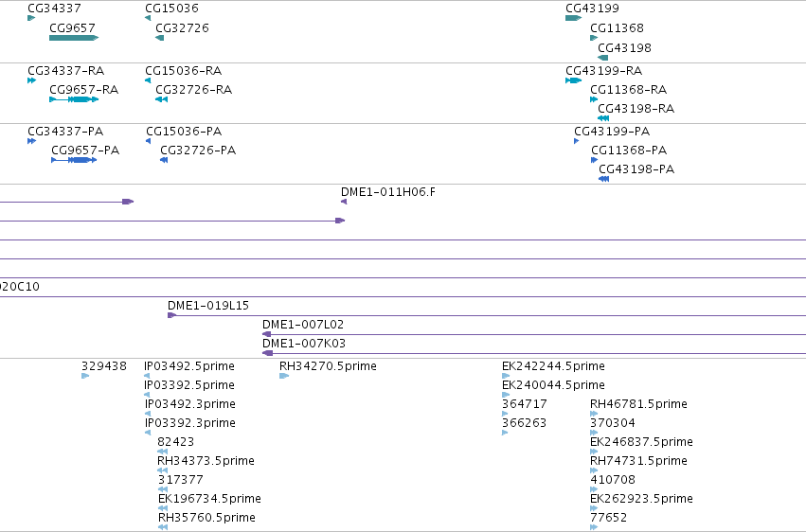The width and height of the screenshot is (806, 532).
Task: Select transcript label CG34337-RA
Action: pos(65,71)
